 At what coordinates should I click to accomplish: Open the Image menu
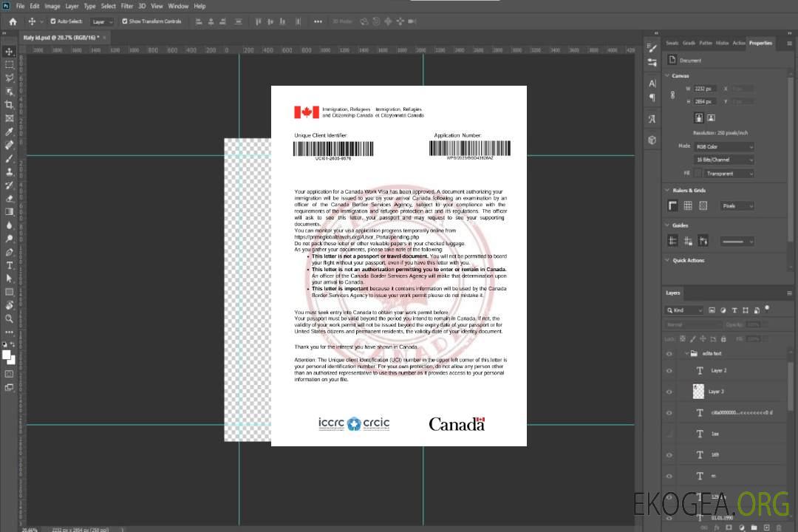(52, 6)
